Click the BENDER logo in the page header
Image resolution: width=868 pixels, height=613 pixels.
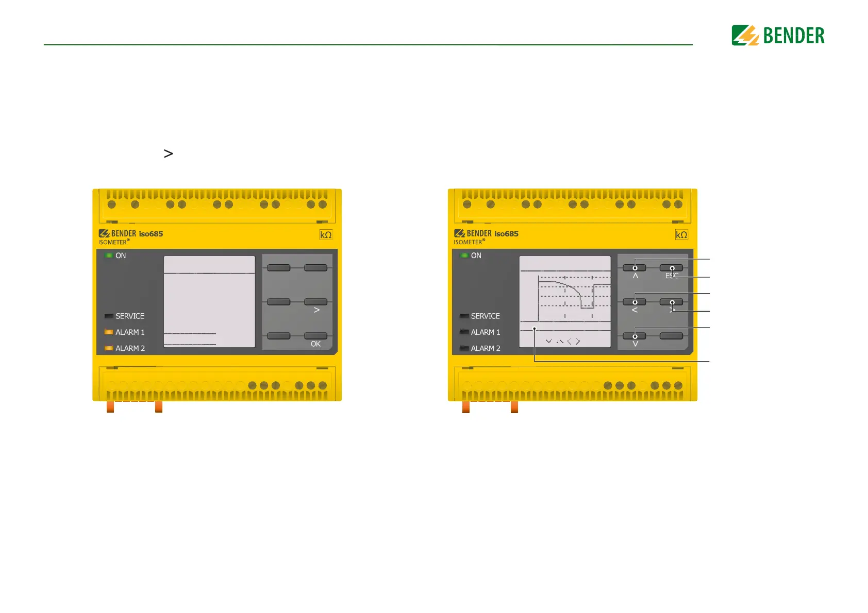pyautogui.click(x=778, y=36)
